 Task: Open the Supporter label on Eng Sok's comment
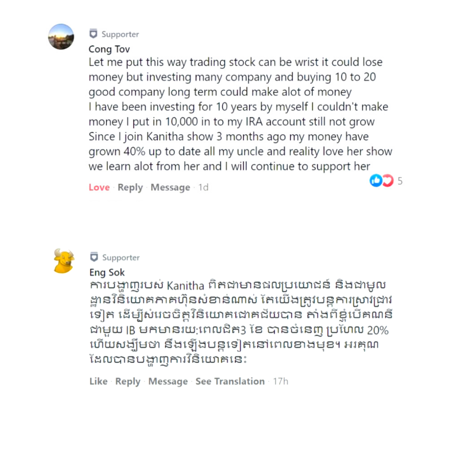[x=121, y=257]
